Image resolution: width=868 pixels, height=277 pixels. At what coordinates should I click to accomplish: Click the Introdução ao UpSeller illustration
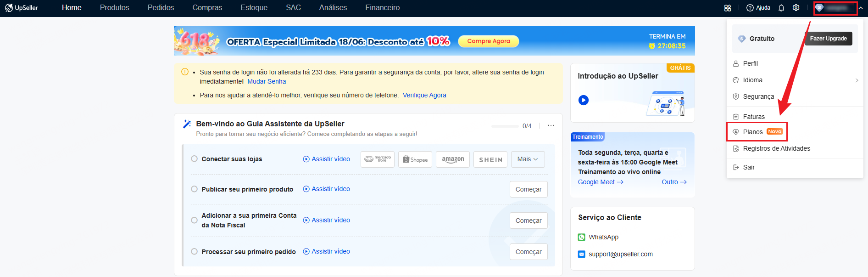coord(666,103)
